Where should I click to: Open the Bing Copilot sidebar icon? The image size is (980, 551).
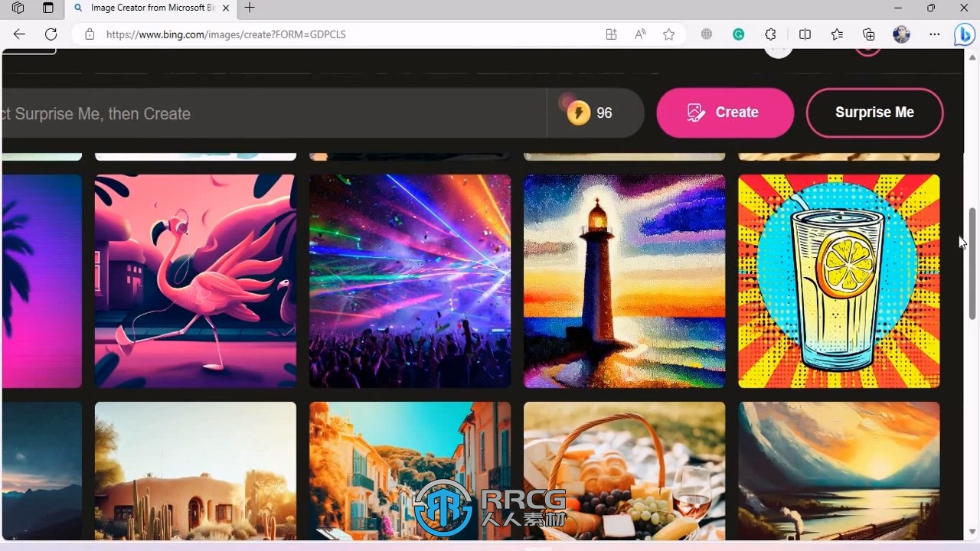[x=964, y=34]
